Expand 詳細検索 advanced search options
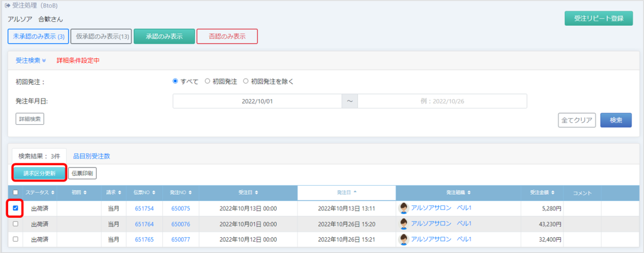Image resolution: width=644 pixels, height=253 pixels. tap(30, 119)
